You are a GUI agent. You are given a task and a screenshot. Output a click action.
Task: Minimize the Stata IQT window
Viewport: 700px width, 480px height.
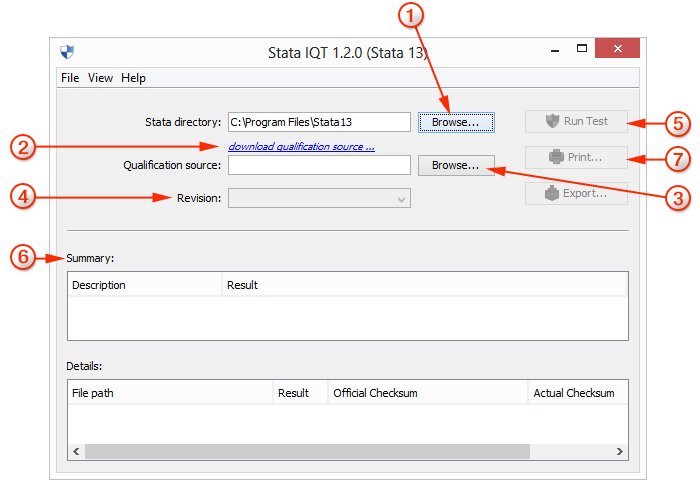pyautogui.click(x=555, y=50)
